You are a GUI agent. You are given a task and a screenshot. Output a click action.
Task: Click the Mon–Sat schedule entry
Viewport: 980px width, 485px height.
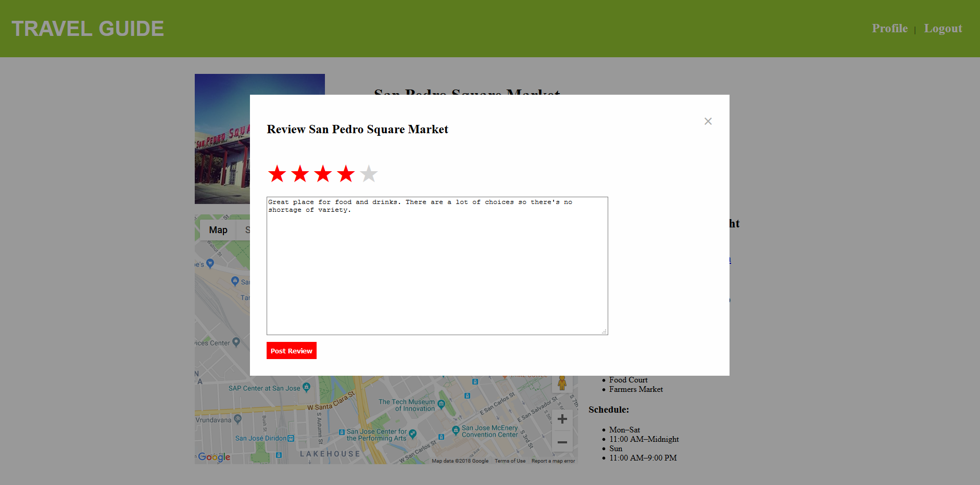pyautogui.click(x=624, y=430)
